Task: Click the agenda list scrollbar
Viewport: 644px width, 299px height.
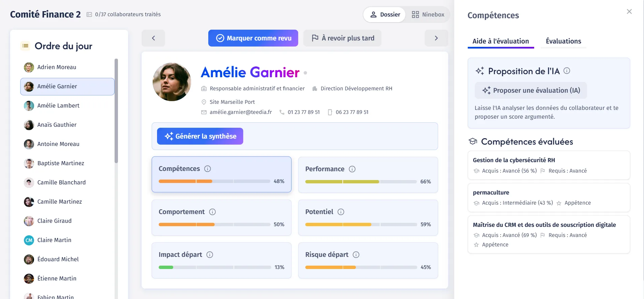Action: 116,111
